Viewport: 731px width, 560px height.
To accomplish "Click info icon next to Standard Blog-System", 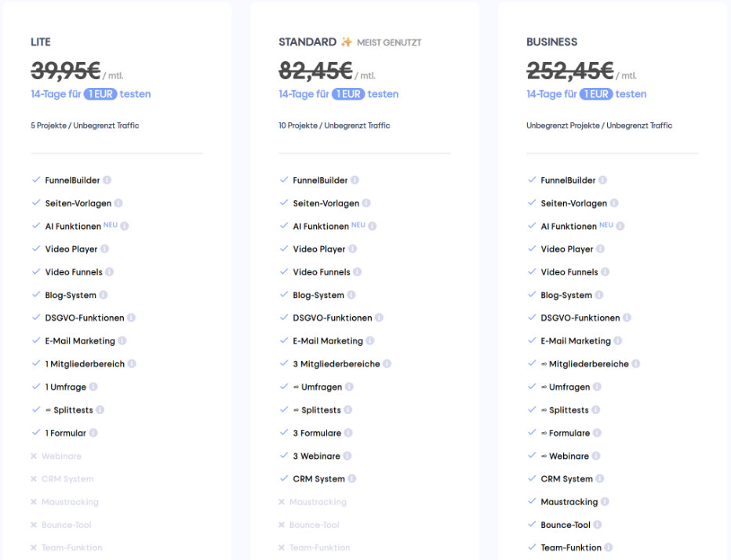I will (351, 295).
